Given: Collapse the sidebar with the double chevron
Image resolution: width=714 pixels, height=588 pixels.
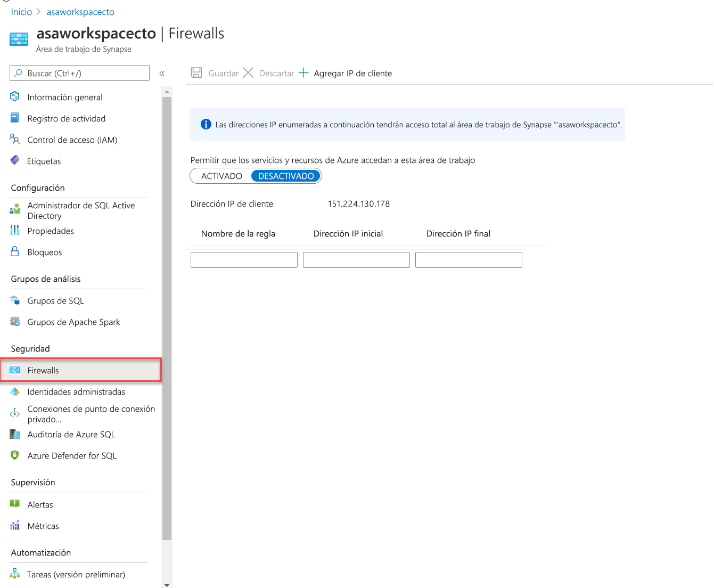Looking at the screenshot, I should [x=162, y=73].
